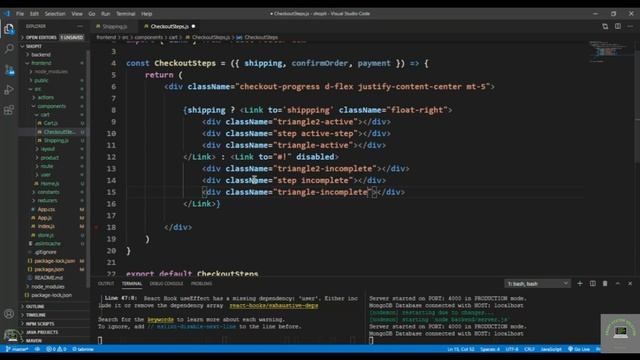Open the terminal shell selector dropdown
640x360 pixels.
[x=537, y=283]
